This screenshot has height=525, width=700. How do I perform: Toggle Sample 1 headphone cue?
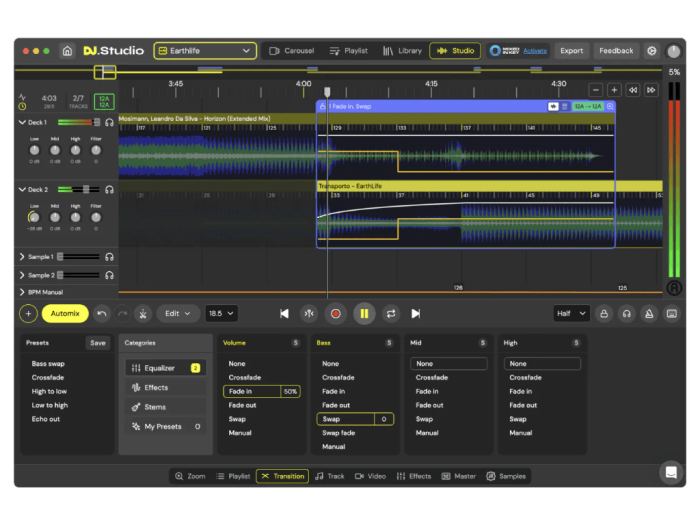pos(109,257)
